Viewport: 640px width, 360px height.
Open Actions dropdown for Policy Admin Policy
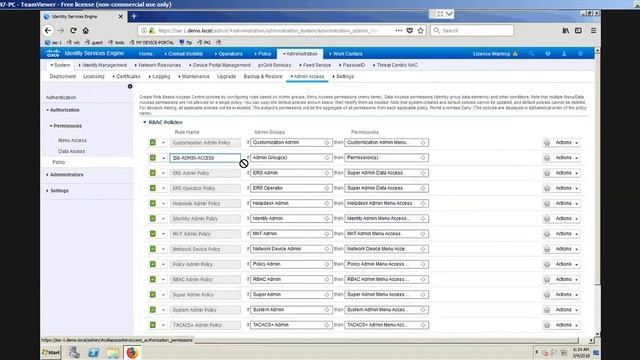tap(567, 264)
